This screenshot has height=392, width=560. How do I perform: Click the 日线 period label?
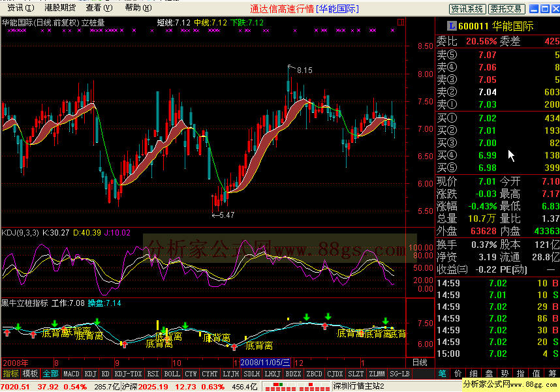420,363
